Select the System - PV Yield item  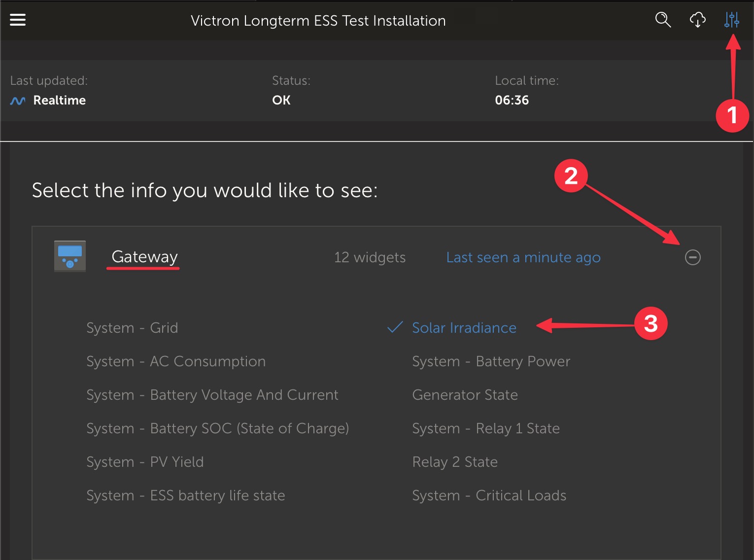[145, 461]
